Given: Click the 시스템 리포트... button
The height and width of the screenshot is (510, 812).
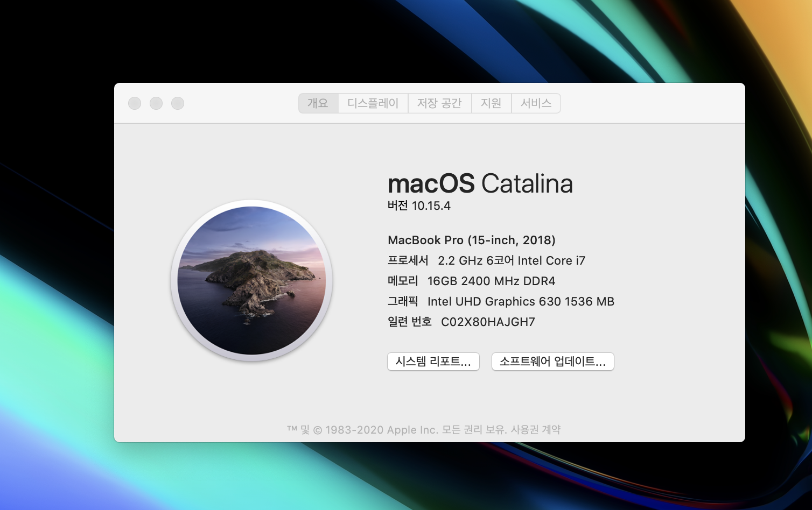Looking at the screenshot, I should coord(433,362).
